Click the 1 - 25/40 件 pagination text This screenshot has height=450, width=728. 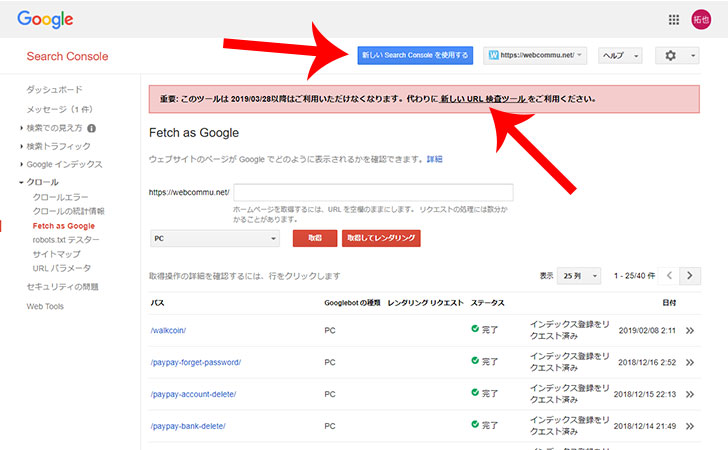pyautogui.click(x=634, y=276)
